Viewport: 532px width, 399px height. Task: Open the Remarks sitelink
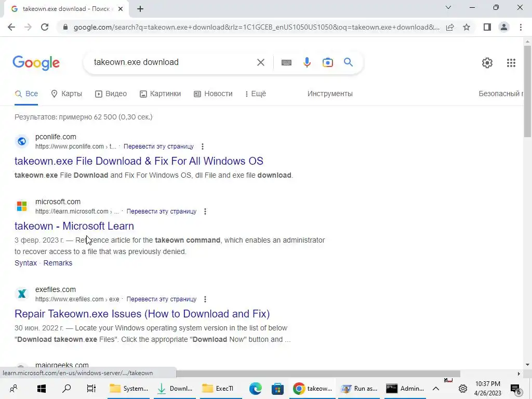coord(58,263)
